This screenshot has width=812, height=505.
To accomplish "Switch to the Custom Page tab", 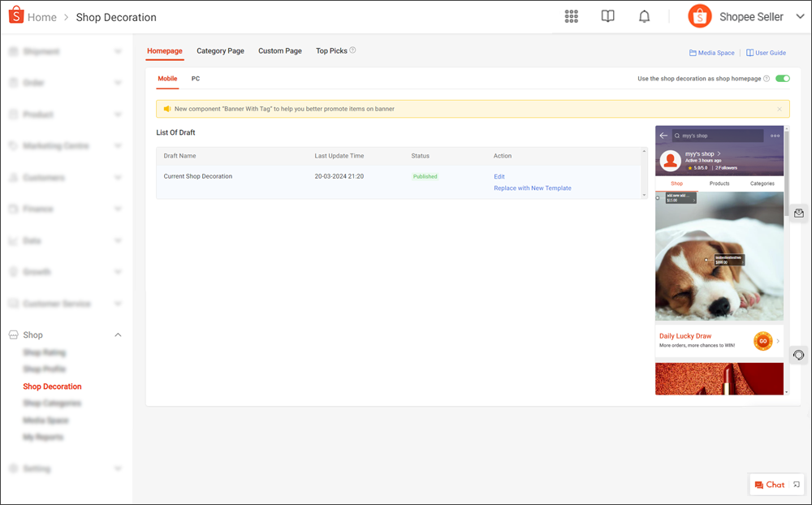I will pyautogui.click(x=279, y=51).
